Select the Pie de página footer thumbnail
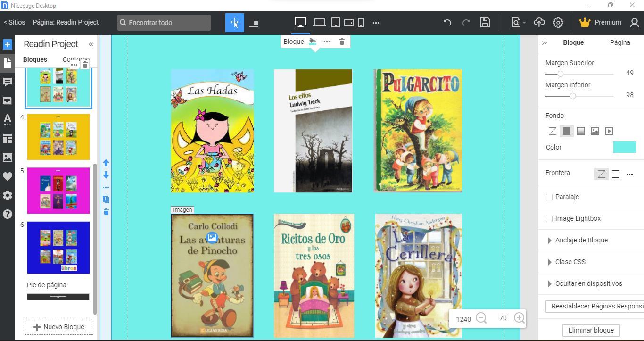The height and width of the screenshot is (341, 644). [x=58, y=297]
